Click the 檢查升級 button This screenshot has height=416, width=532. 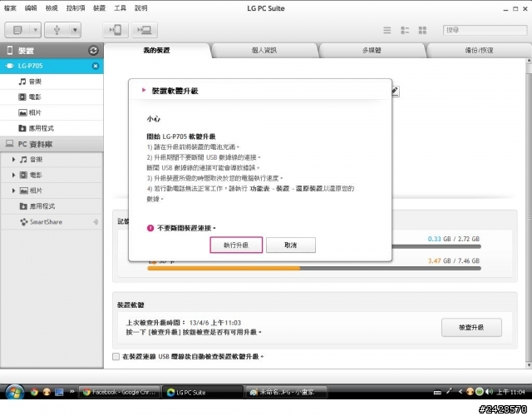(471, 327)
